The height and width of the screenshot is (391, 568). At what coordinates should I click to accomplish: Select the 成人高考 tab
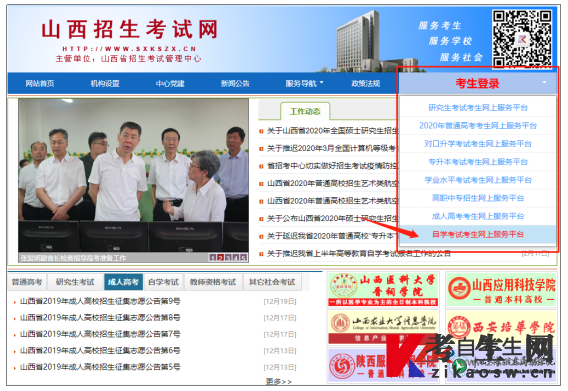pyautogui.click(x=124, y=282)
